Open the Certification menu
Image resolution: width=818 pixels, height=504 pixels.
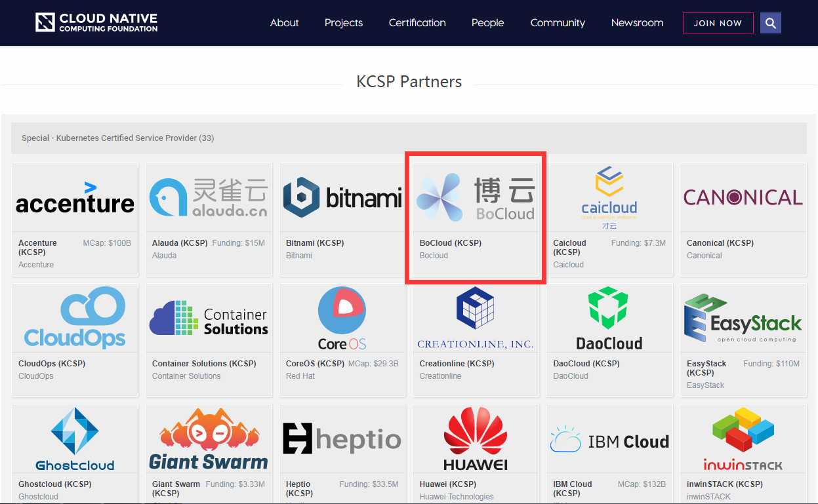[417, 23]
